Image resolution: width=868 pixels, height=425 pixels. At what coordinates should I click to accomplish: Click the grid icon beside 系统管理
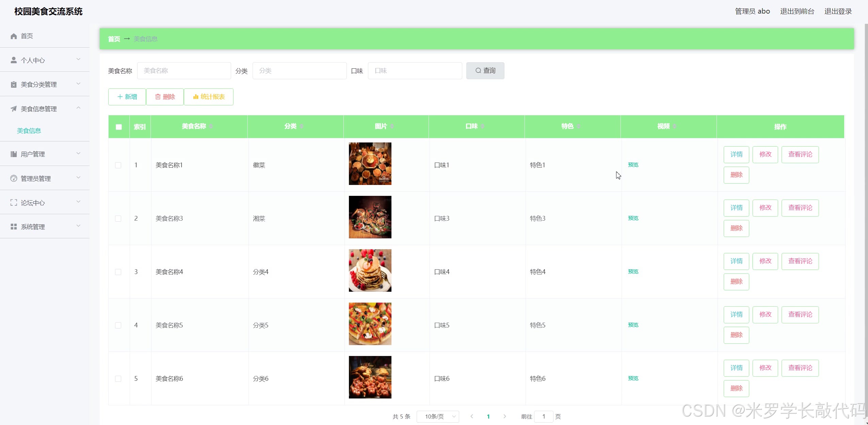click(14, 227)
